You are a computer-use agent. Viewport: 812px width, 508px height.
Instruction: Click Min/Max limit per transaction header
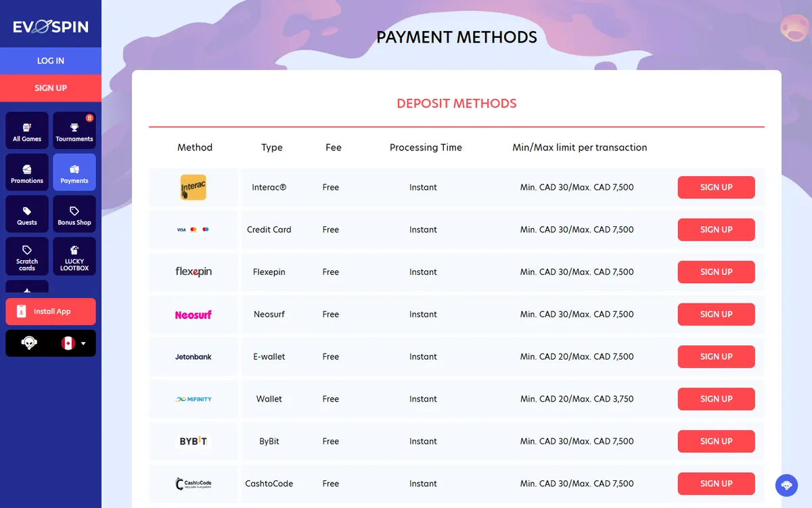(580, 148)
